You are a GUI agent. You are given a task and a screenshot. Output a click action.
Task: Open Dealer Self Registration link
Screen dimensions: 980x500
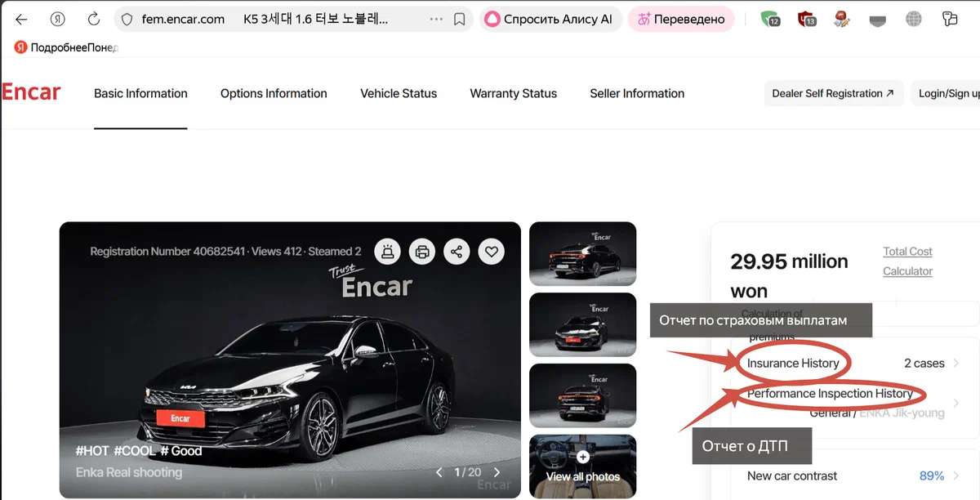coord(833,93)
